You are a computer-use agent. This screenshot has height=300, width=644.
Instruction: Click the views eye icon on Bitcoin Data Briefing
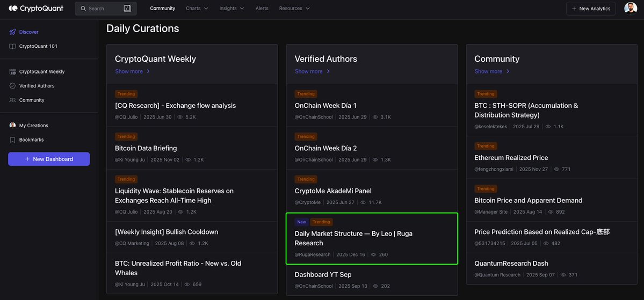(188, 159)
